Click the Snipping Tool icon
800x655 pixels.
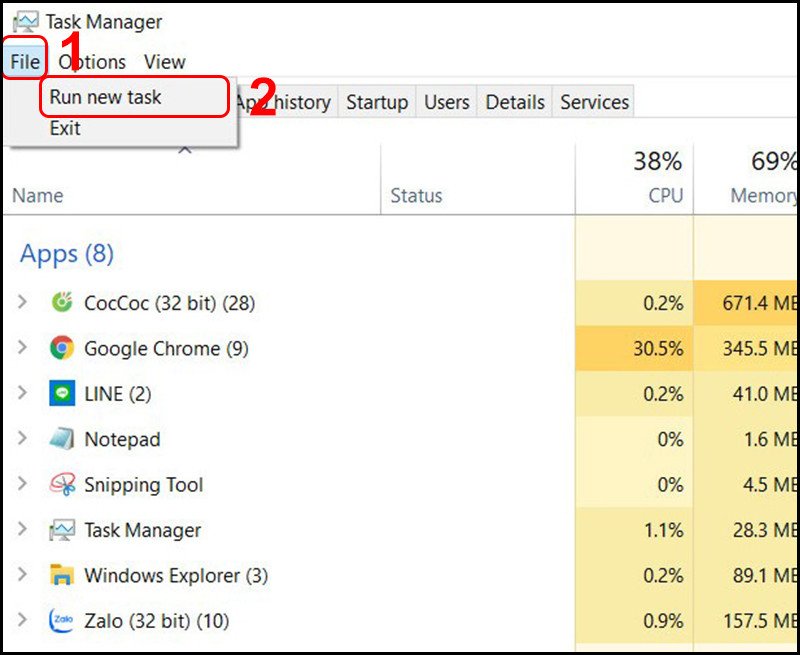pyautogui.click(x=60, y=484)
